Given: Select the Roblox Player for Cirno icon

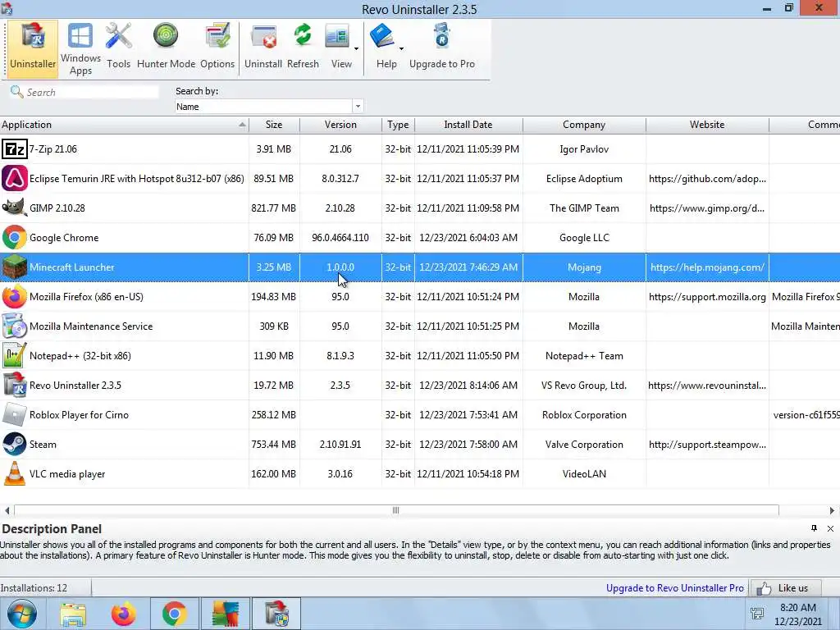Looking at the screenshot, I should (15, 414).
